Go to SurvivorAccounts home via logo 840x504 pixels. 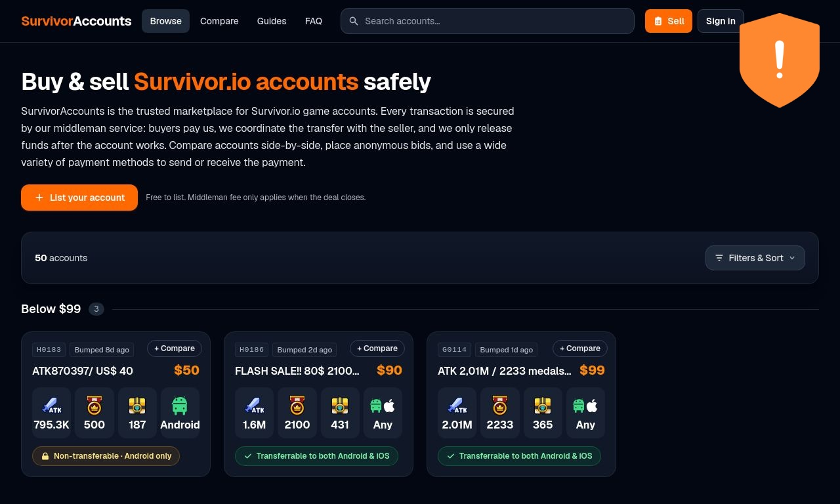coord(76,21)
